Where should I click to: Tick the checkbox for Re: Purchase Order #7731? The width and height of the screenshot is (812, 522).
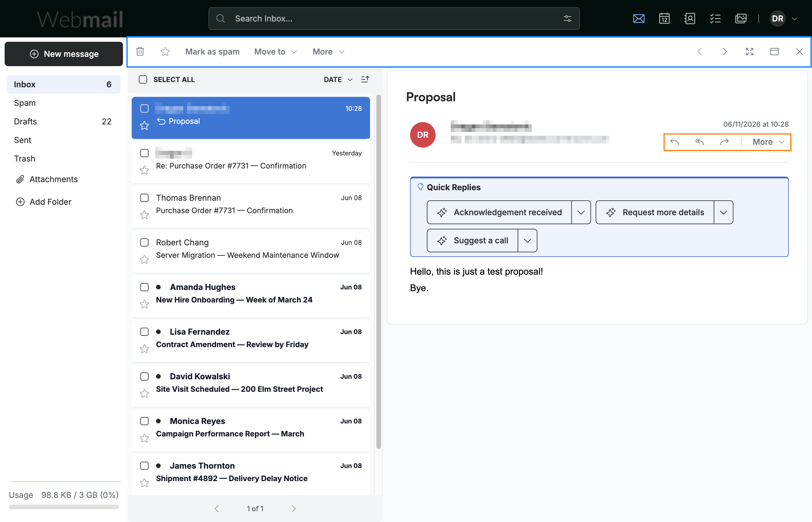[144, 153]
